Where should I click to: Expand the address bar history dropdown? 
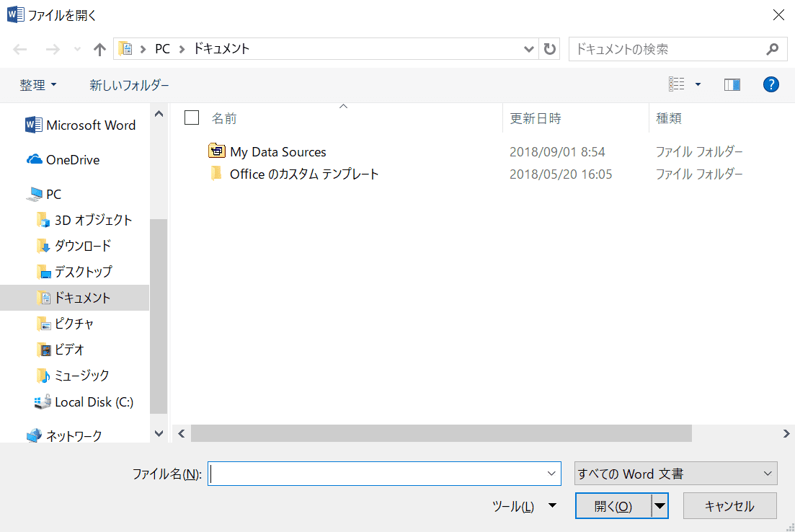pos(528,49)
